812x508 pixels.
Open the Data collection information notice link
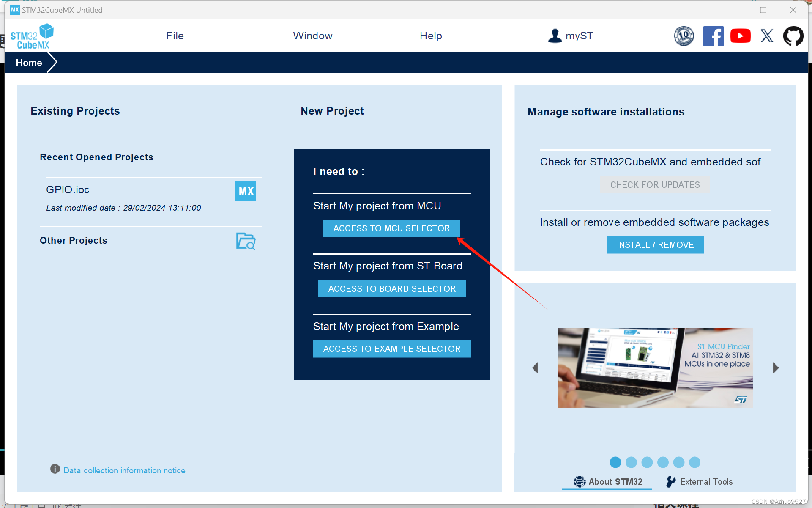[124, 470]
